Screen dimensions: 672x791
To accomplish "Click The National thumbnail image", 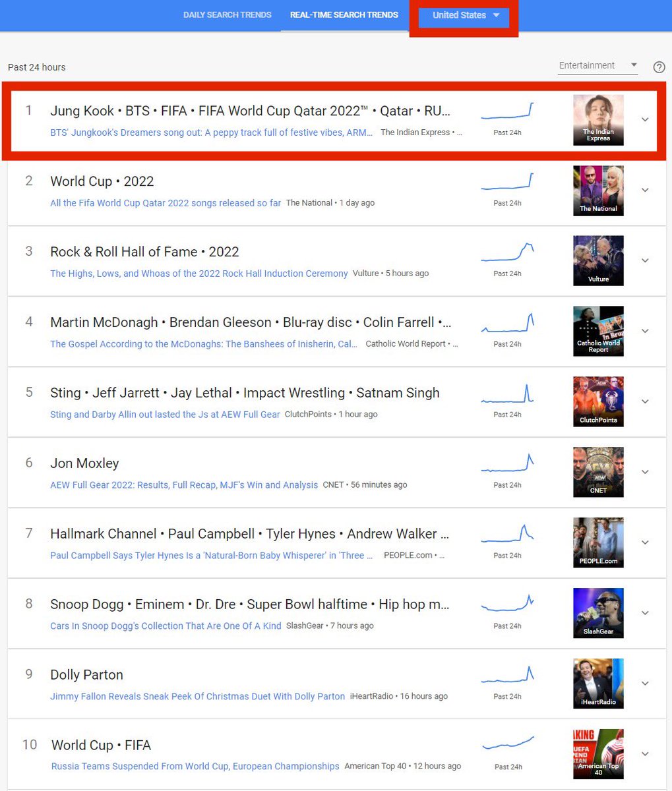I will coord(598,190).
